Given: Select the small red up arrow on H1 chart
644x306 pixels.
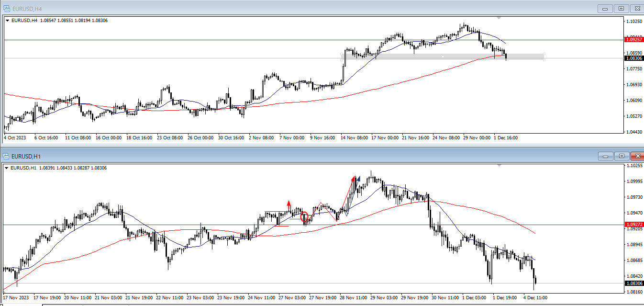Looking at the screenshot, I should point(289,203).
